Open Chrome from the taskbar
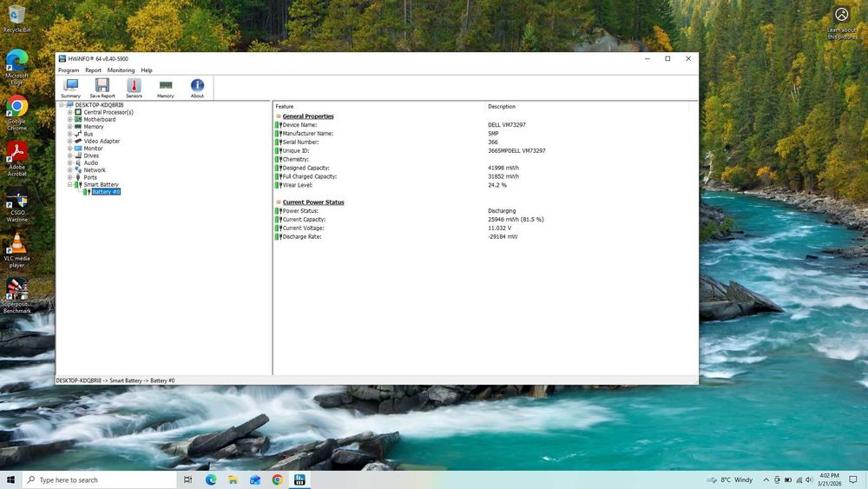This screenshot has height=489, width=868. point(278,479)
